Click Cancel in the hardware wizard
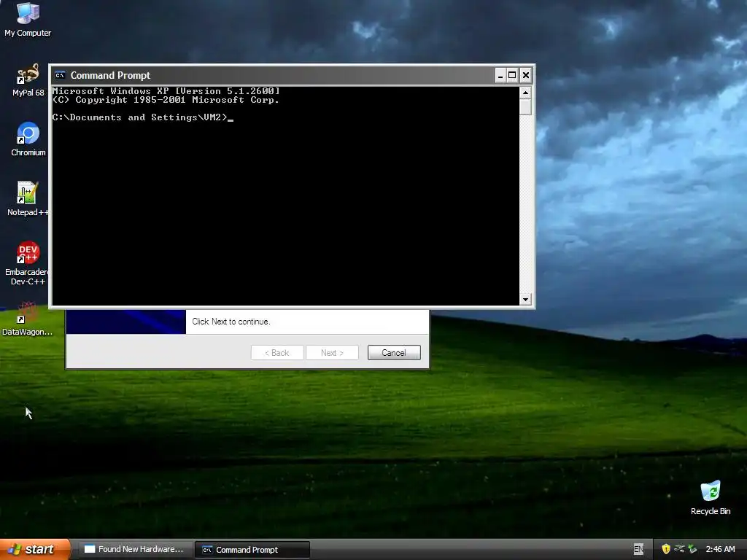Screen dimensions: 747x560 pos(394,353)
